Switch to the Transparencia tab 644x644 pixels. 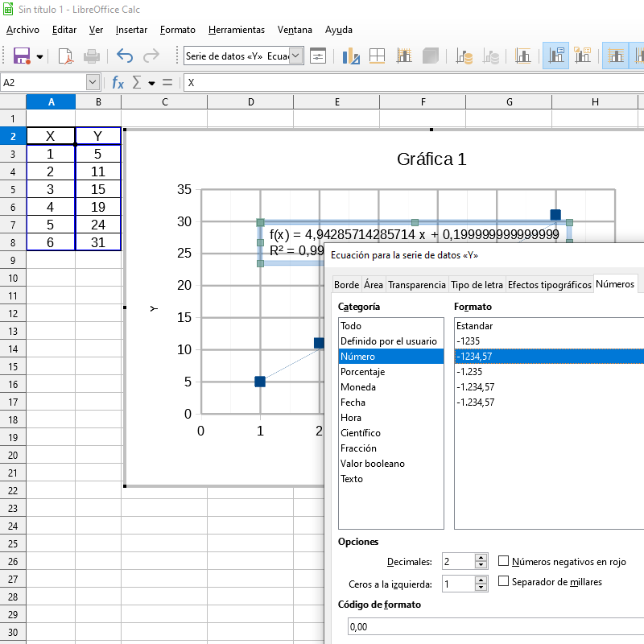417,285
